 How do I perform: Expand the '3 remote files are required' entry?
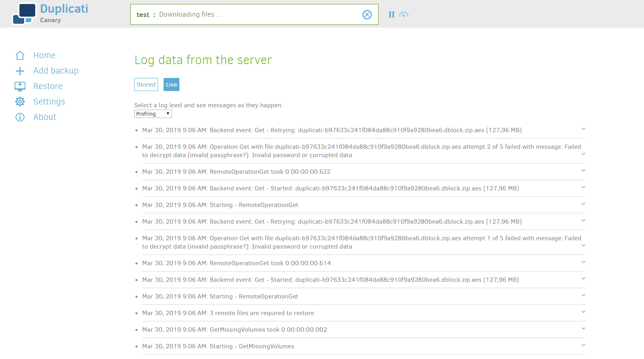(583, 312)
